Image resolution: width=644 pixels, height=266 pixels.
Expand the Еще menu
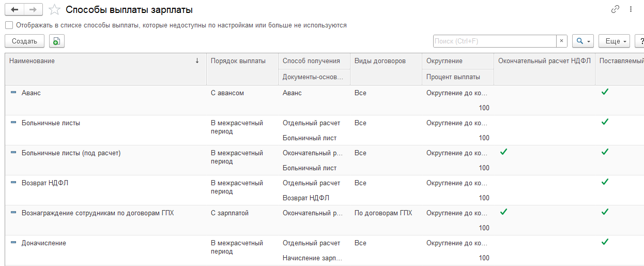pos(614,41)
